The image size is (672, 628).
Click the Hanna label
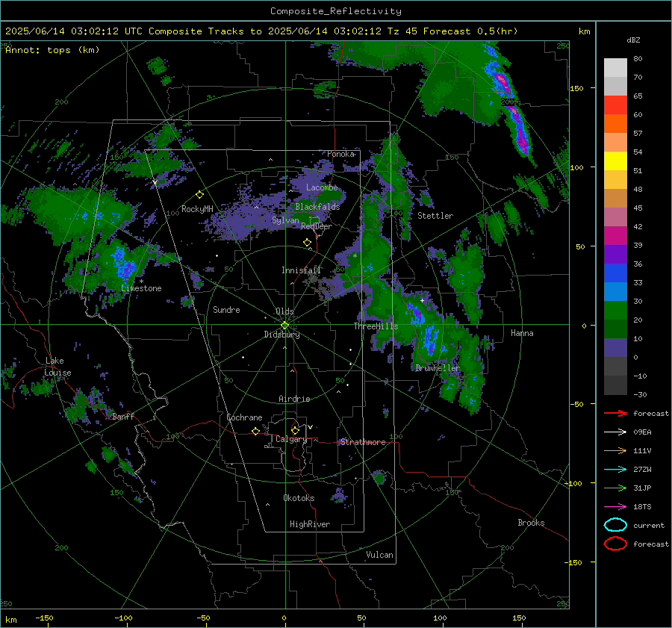522,333
